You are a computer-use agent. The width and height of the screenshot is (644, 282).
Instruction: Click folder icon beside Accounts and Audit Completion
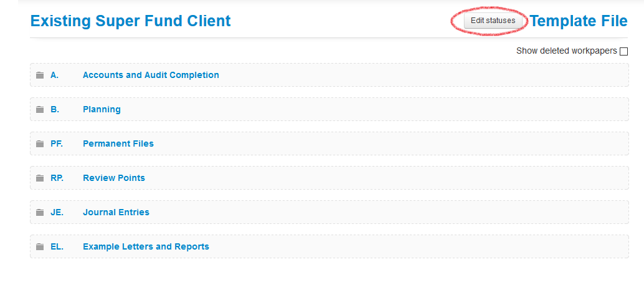39,75
